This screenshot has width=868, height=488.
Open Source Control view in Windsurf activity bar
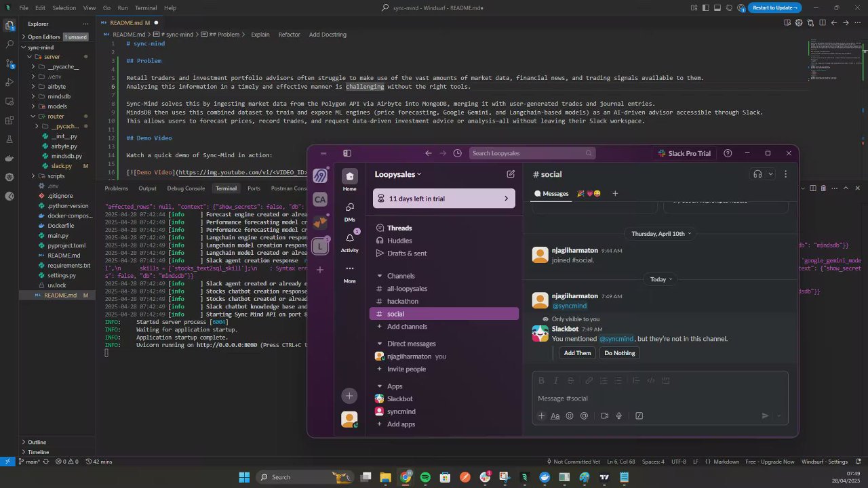click(10, 63)
